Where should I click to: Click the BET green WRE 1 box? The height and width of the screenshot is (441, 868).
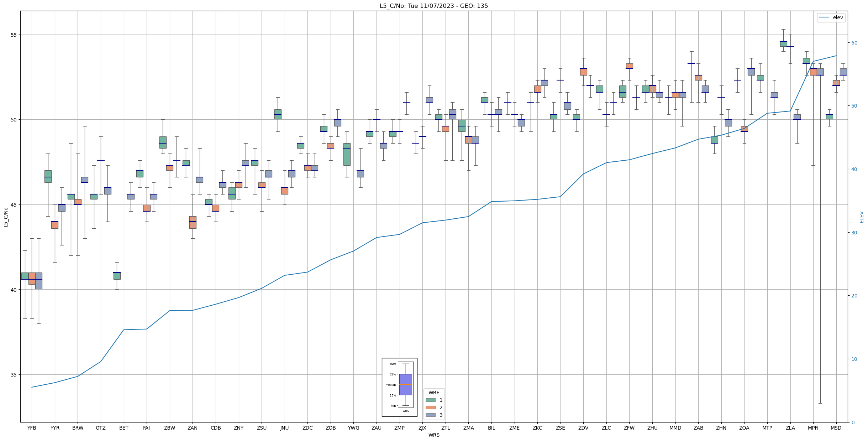(x=117, y=276)
